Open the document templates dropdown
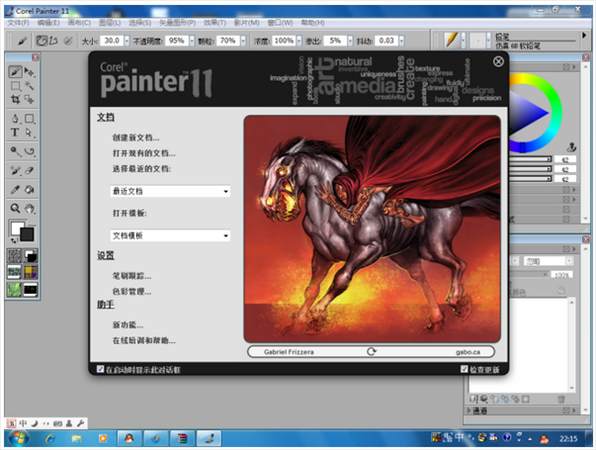Image resolution: width=596 pixels, height=450 pixels. [170, 236]
